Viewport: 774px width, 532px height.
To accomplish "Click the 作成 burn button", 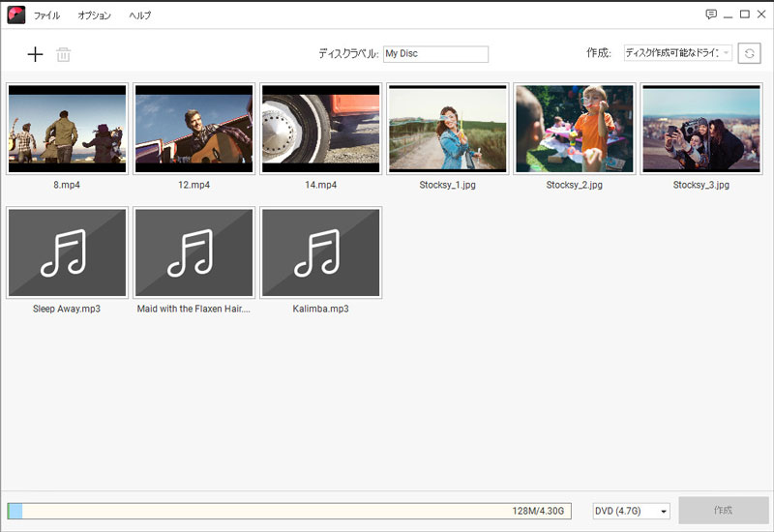I will point(723,511).
